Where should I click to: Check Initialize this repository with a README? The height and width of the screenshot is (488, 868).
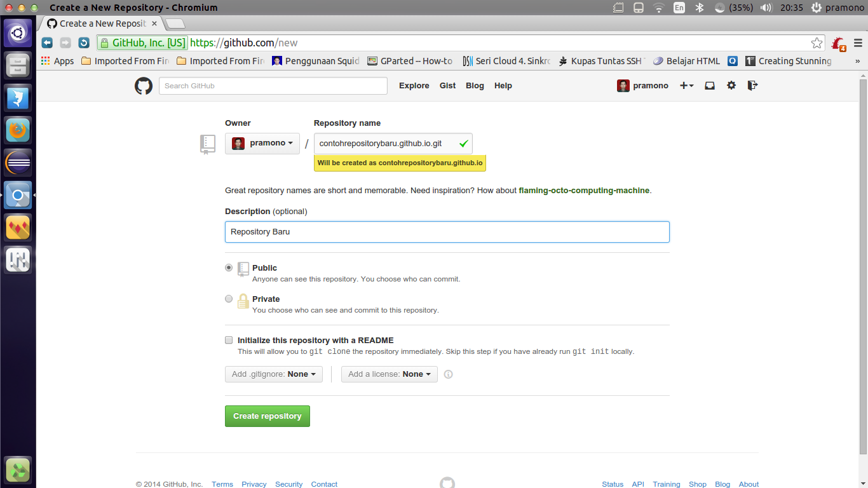click(x=229, y=340)
